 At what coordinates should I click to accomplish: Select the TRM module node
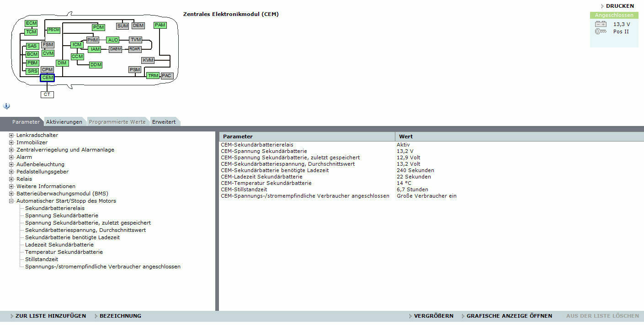(153, 76)
